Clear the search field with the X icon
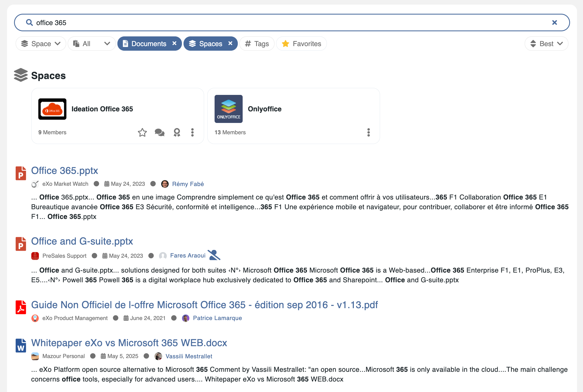This screenshot has height=392, width=583. pos(554,23)
